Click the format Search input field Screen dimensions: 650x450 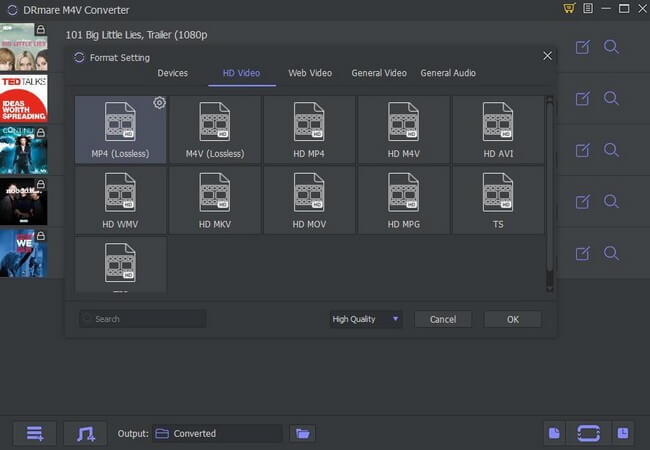[143, 319]
